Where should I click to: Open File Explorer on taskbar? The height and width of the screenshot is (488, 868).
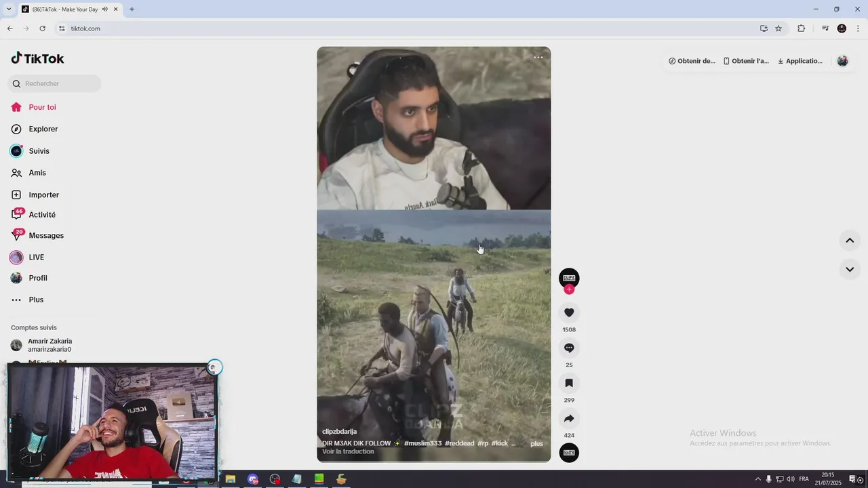[x=231, y=479]
